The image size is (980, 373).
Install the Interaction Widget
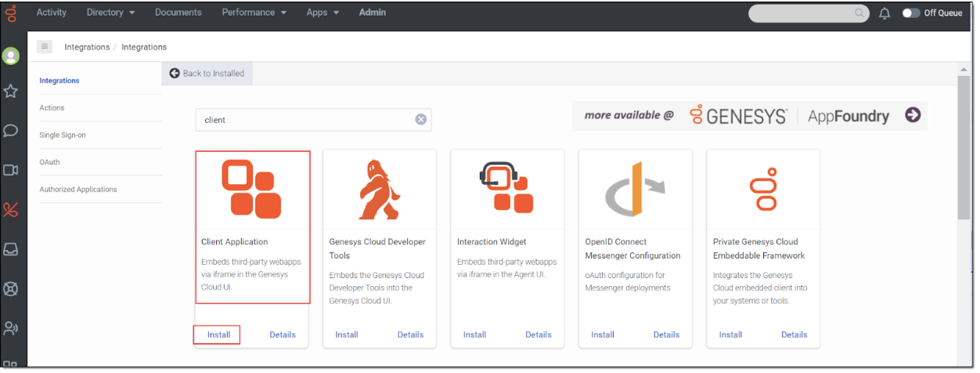coord(474,335)
